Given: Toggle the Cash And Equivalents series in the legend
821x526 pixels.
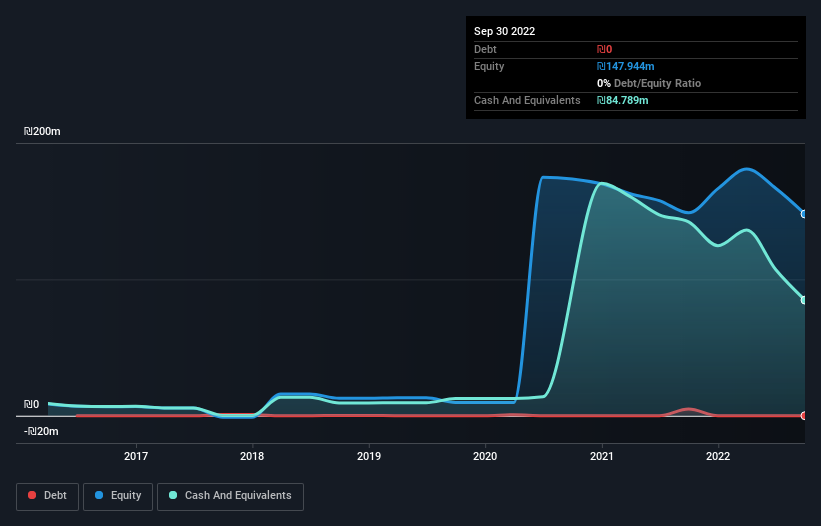Looking at the screenshot, I should click(x=230, y=496).
